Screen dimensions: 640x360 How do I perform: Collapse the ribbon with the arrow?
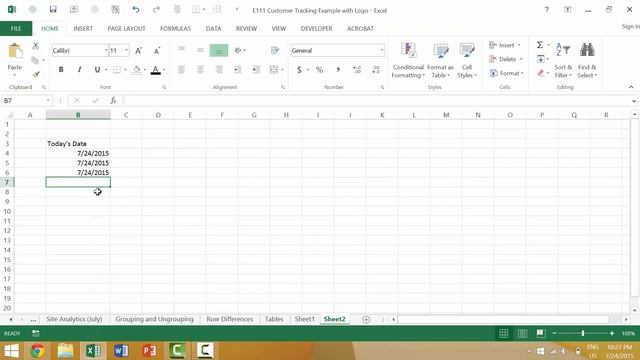[x=631, y=87]
